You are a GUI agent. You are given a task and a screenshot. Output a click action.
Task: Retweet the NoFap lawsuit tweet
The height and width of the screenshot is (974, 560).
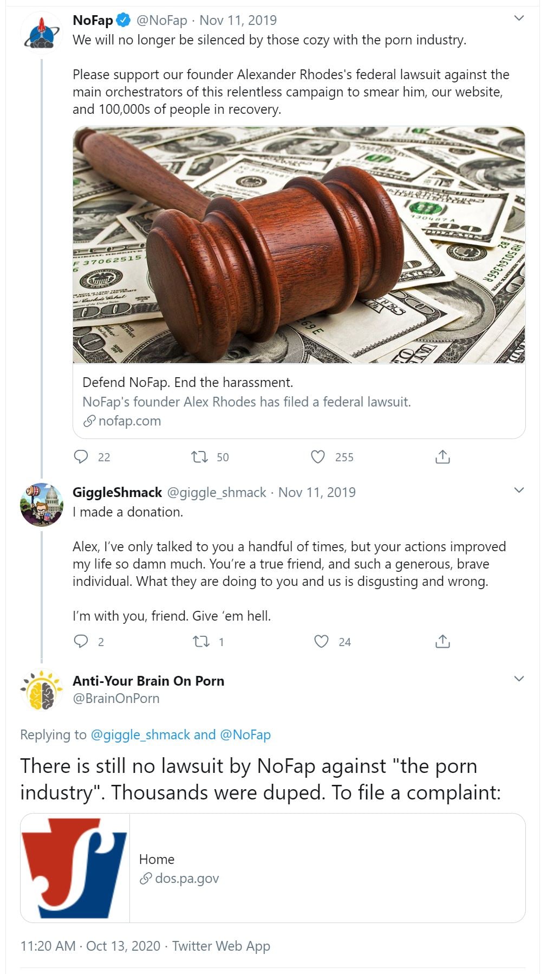click(200, 457)
